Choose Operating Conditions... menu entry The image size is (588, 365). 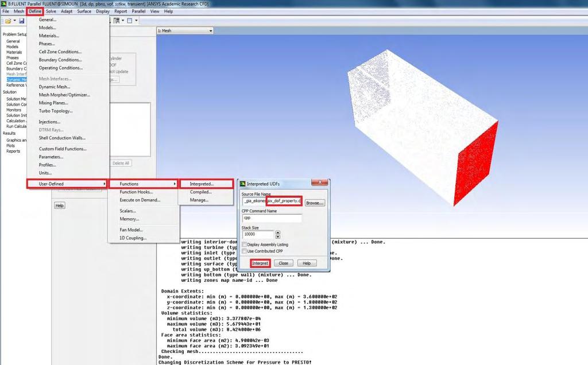click(x=60, y=68)
